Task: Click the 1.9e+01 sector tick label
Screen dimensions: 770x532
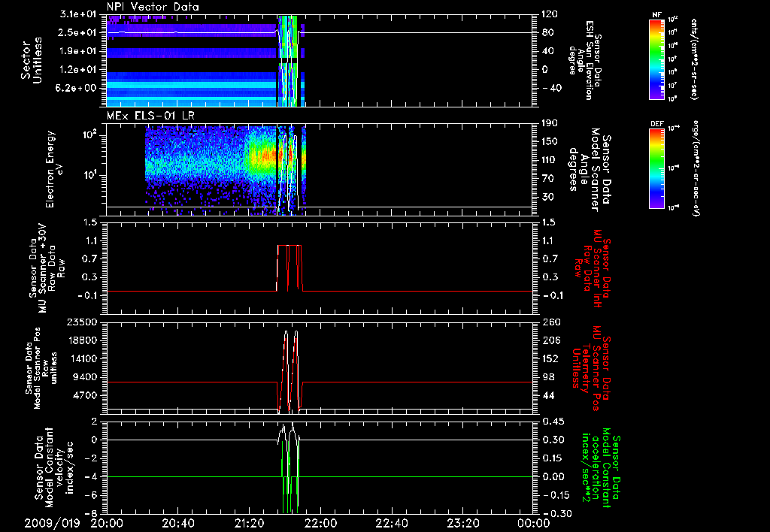Action: pos(78,51)
